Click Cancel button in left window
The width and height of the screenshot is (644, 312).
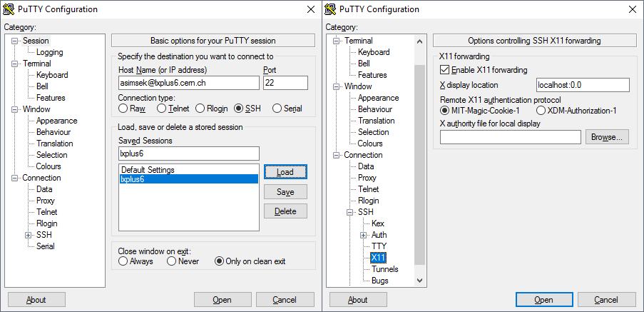point(285,300)
